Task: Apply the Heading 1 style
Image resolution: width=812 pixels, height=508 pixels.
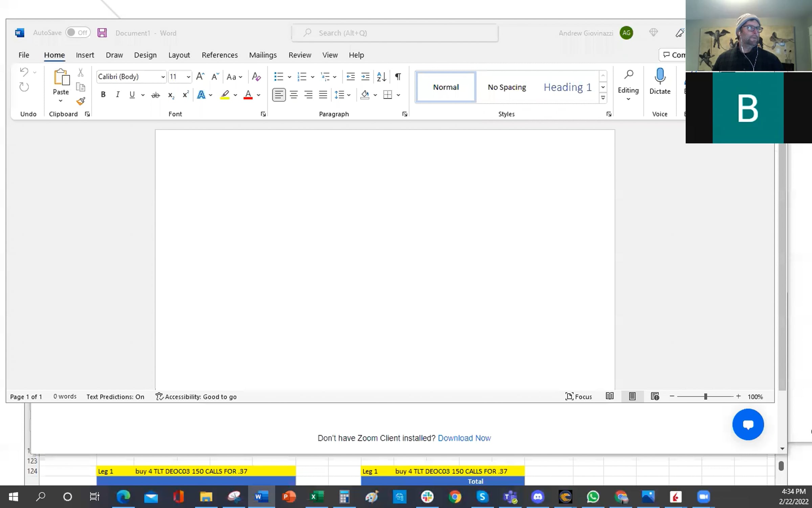Action: [568, 87]
